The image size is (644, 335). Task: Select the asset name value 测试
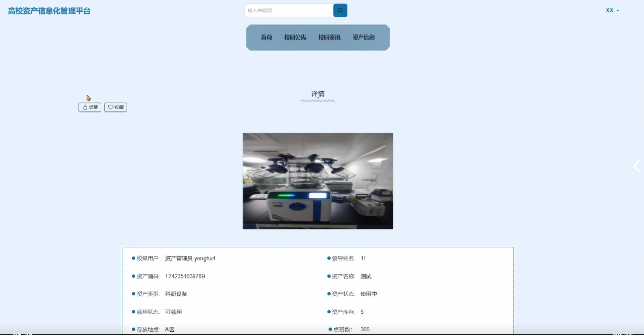point(366,276)
